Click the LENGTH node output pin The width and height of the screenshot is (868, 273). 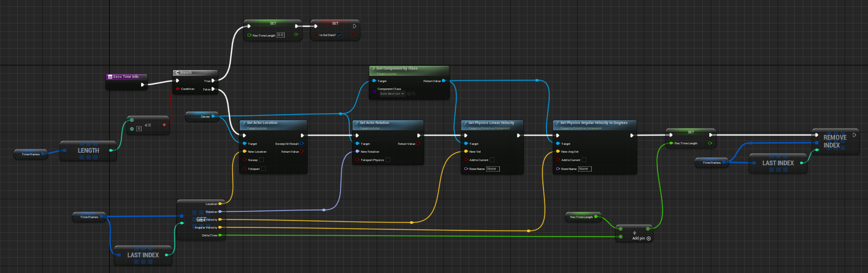[111, 150]
